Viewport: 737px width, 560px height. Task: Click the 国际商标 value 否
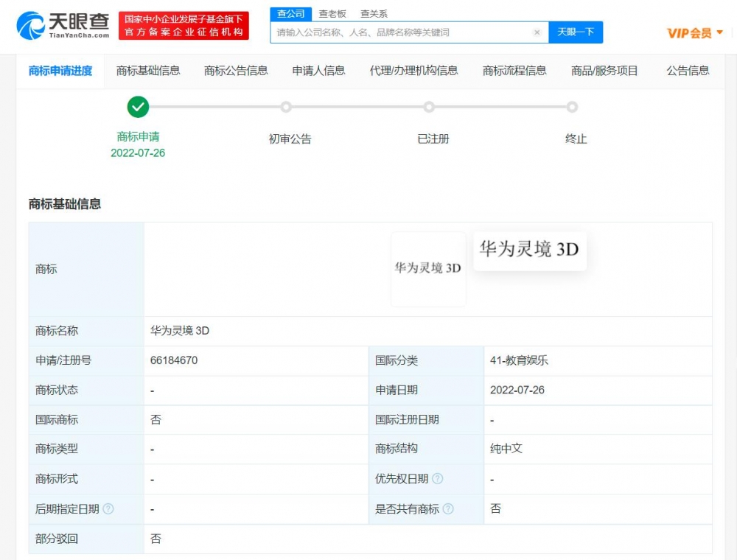coord(156,419)
